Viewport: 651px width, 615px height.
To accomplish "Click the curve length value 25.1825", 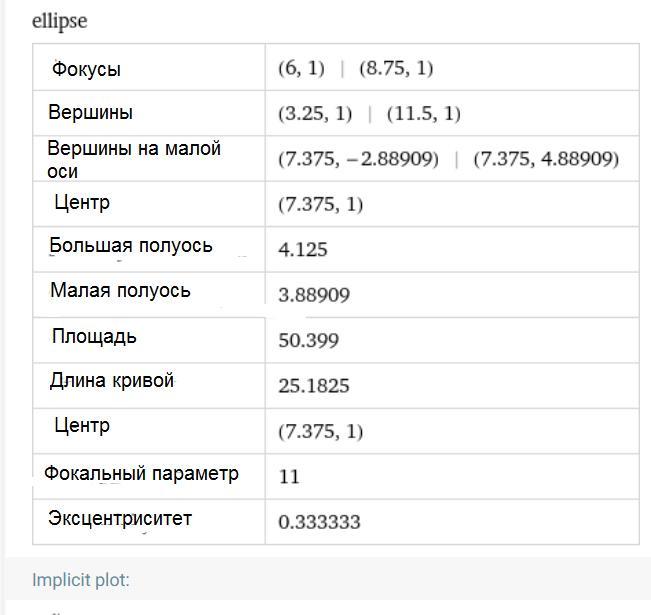I will pos(314,386).
